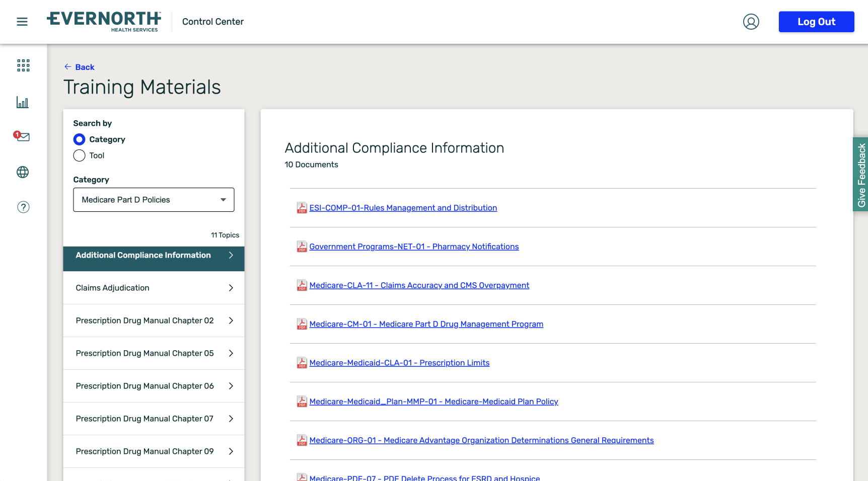Expand the Chapter 02 chevron arrow
This screenshot has width=868, height=481.
pyautogui.click(x=231, y=320)
